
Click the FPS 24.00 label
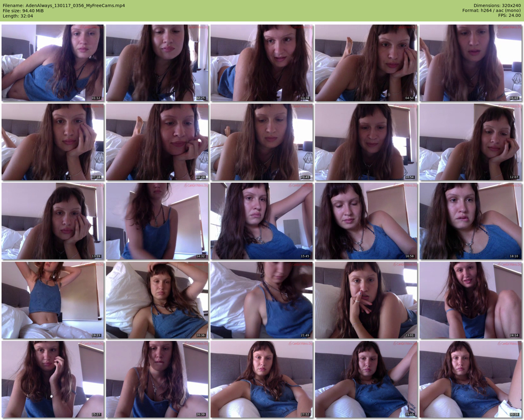pos(509,15)
